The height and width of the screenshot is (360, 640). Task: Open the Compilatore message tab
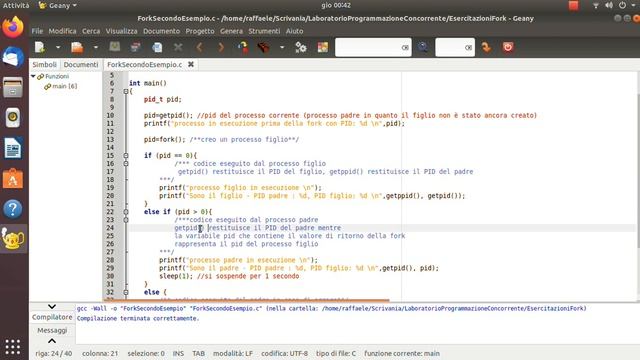tap(52, 317)
